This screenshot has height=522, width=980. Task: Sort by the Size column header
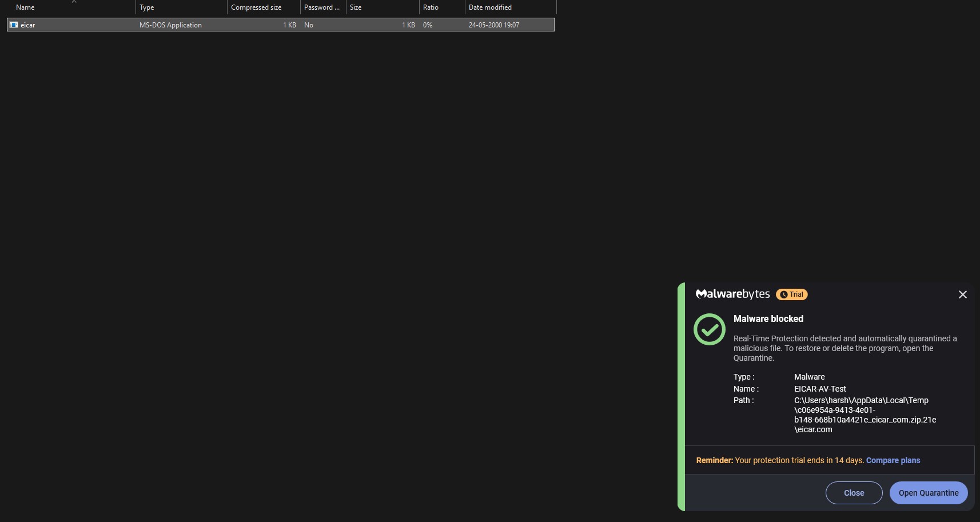[x=383, y=7]
